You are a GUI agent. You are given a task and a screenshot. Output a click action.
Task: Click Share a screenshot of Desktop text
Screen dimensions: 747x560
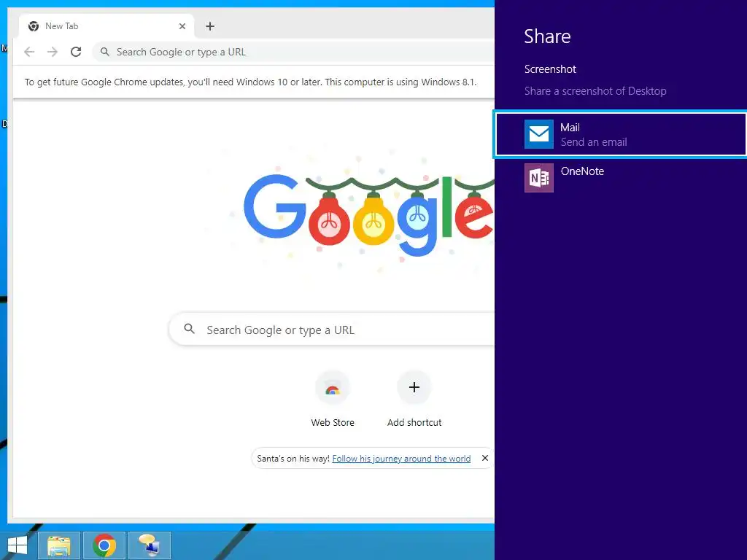click(x=595, y=91)
